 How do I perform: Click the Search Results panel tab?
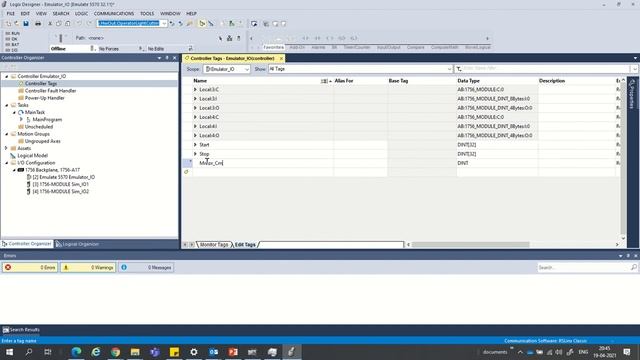[x=21, y=330]
